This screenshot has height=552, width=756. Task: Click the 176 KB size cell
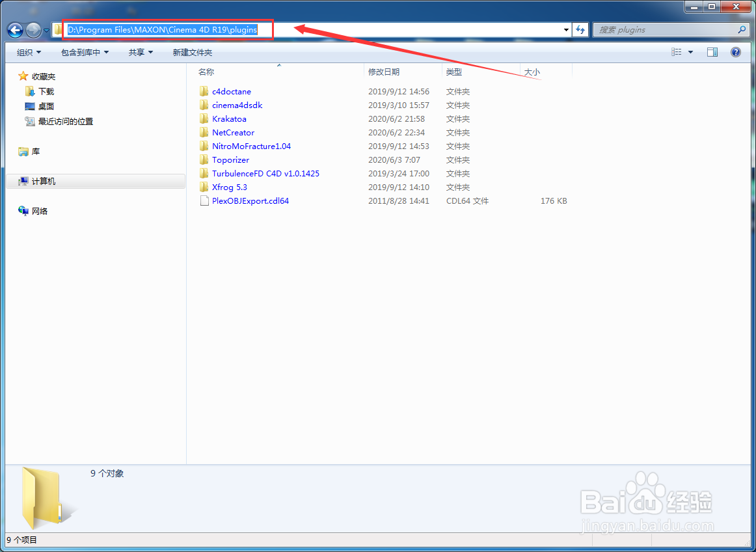554,200
